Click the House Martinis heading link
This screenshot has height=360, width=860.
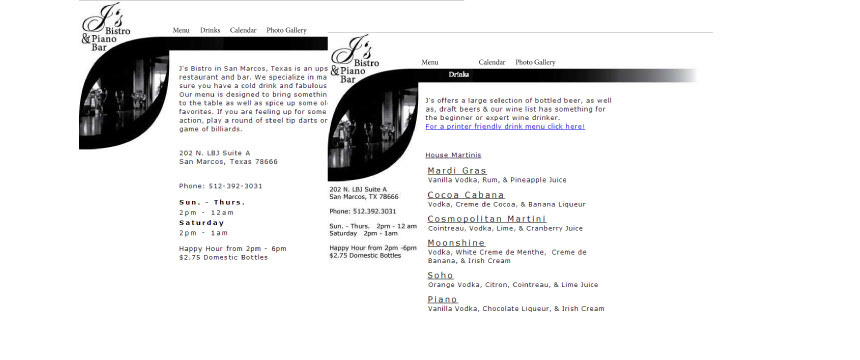pyautogui.click(x=453, y=155)
